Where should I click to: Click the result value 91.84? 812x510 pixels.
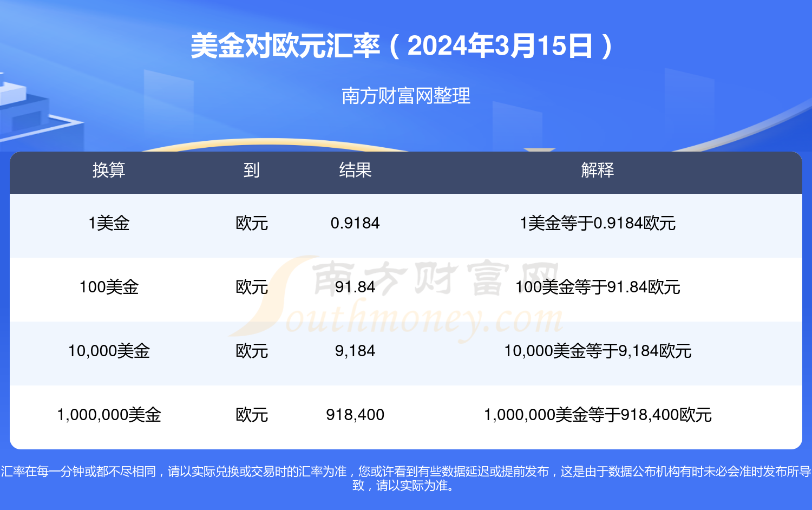[x=355, y=287]
